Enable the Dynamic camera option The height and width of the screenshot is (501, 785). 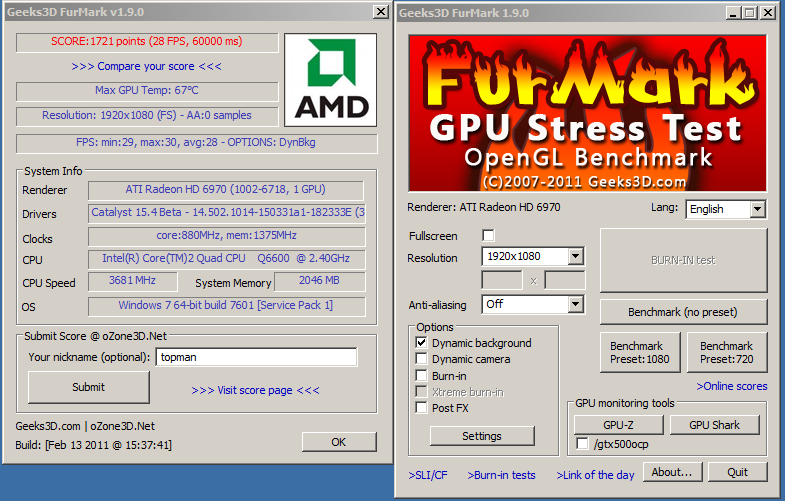(422, 359)
